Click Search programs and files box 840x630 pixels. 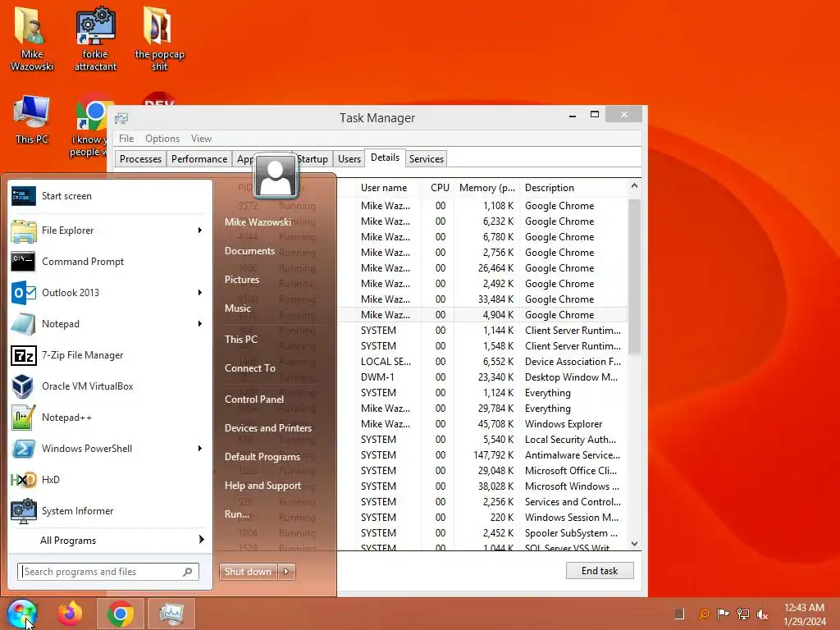108,572
